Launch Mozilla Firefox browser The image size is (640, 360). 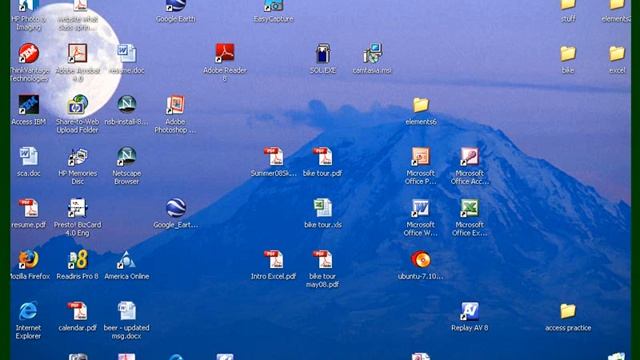(x=29, y=259)
